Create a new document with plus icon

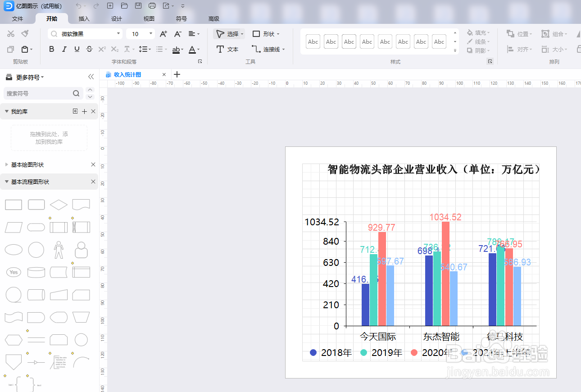[110, 6]
